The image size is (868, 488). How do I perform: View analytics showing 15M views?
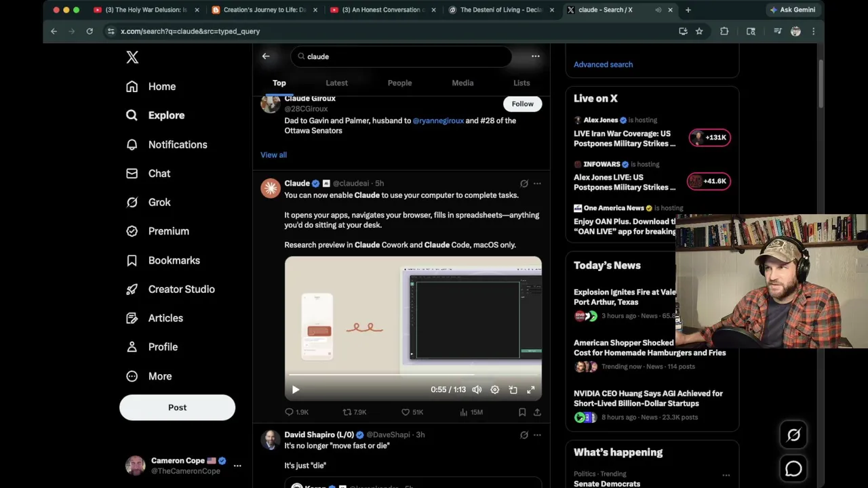pyautogui.click(x=471, y=412)
